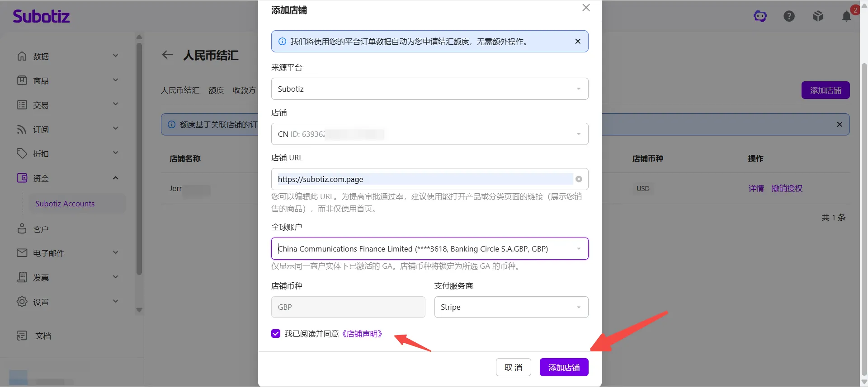Click the disabled 店铺币种 GBP field

point(348,307)
